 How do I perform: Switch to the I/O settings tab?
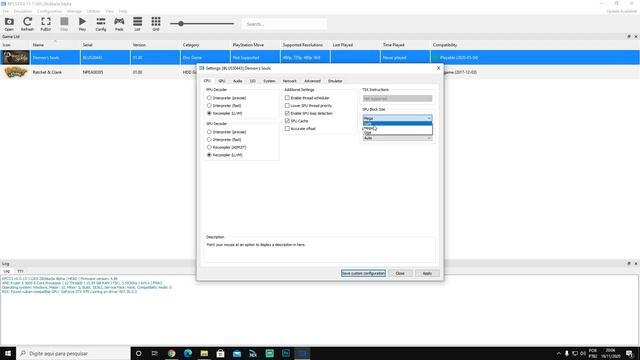pyautogui.click(x=253, y=81)
